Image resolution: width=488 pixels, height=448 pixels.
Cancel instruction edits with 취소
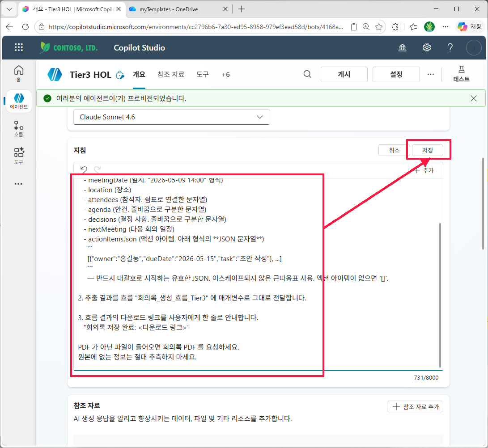[394, 150]
